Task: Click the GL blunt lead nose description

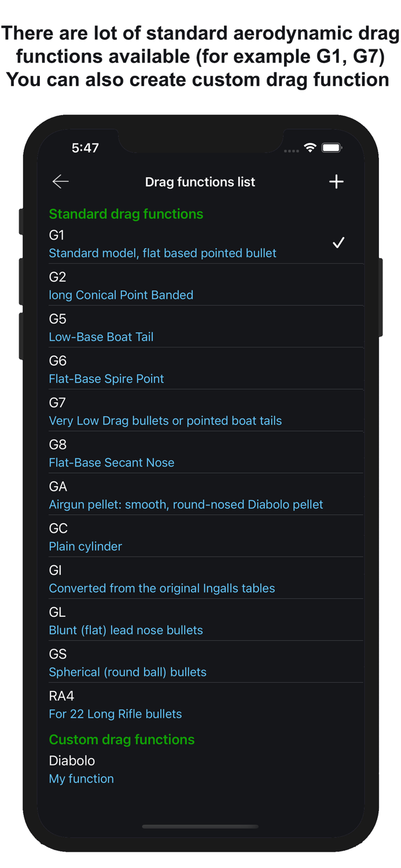Action: point(126,630)
